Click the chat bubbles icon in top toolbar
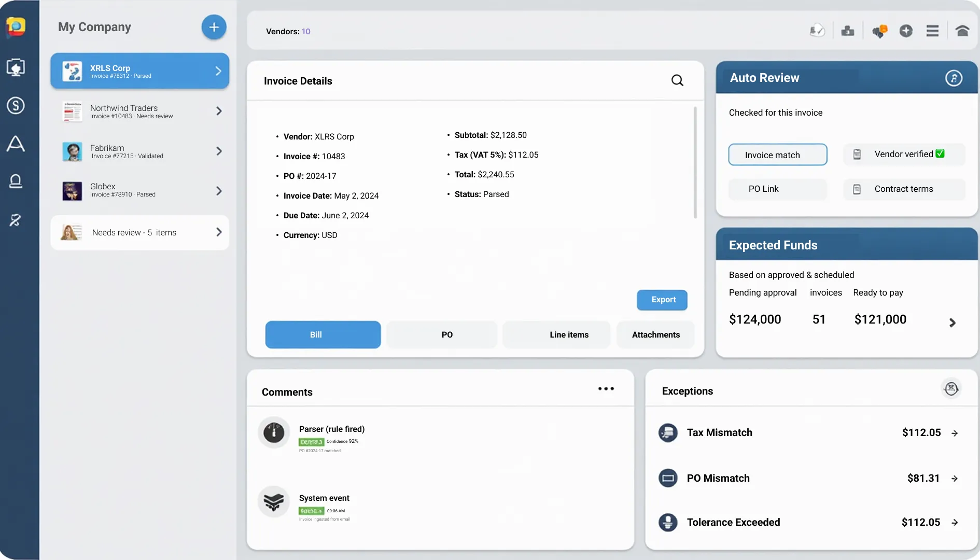The height and width of the screenshot is (560, 980). (x=879, y=31)
